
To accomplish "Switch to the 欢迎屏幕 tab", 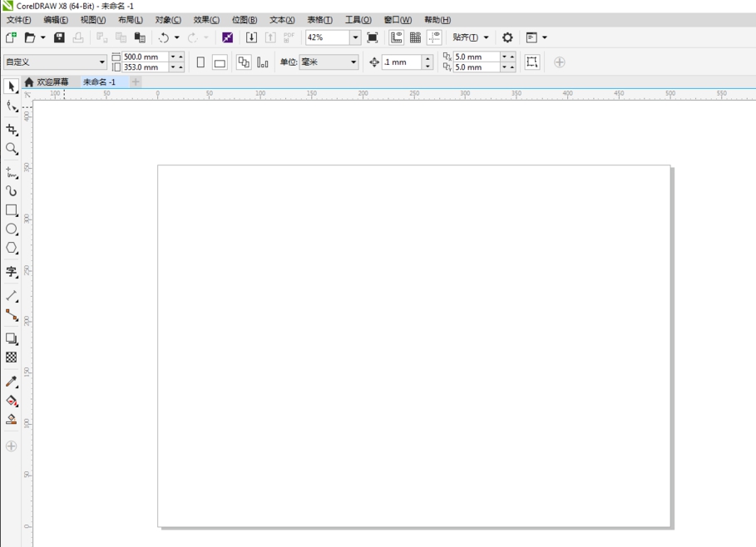I will pyautogui.click(x=52, y=82).
